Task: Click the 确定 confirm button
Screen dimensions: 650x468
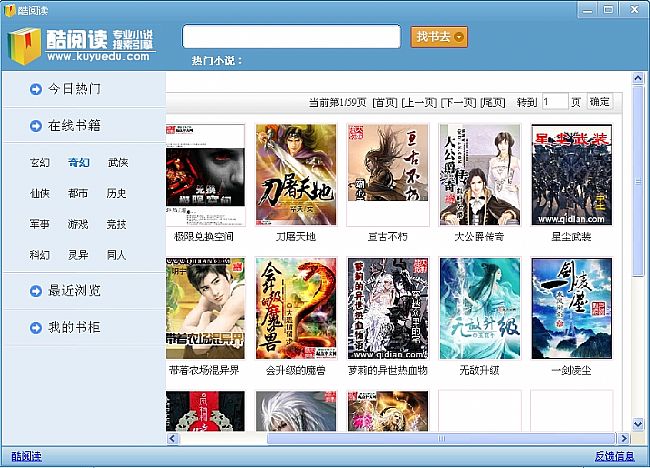Action: pyautogui.click(x=599, y=102)
